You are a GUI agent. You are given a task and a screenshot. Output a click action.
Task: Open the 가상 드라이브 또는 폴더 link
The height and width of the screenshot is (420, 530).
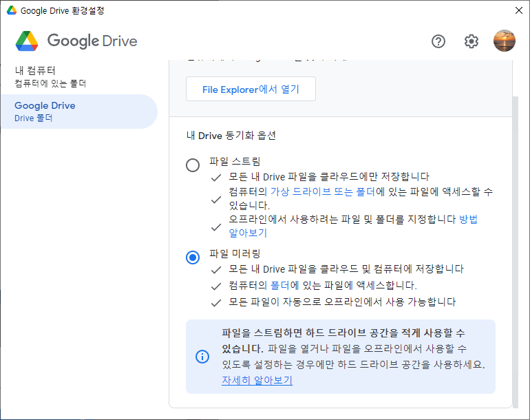(322, 191)
